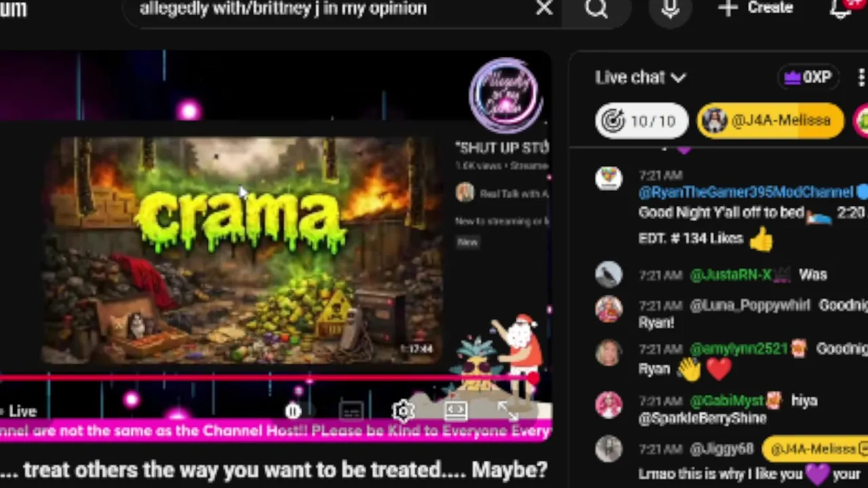Open @Jiggy68 username in chat

[722, 449]
